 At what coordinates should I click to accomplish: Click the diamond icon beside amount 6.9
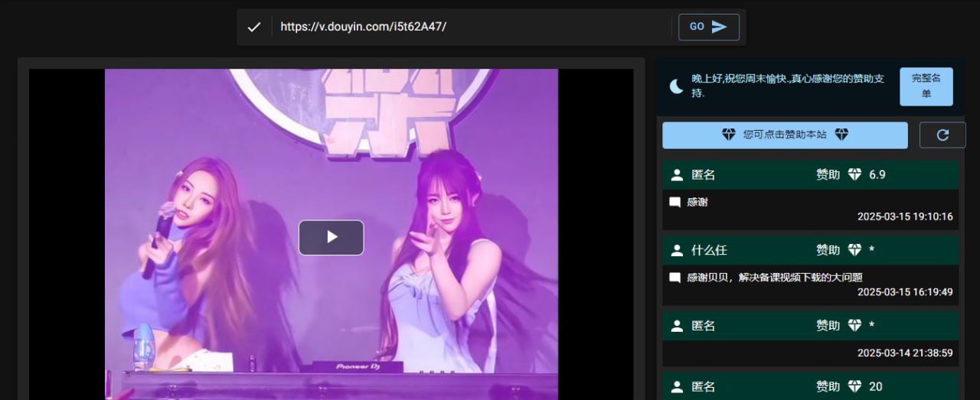pyautogui.click(x=854, y=174)
